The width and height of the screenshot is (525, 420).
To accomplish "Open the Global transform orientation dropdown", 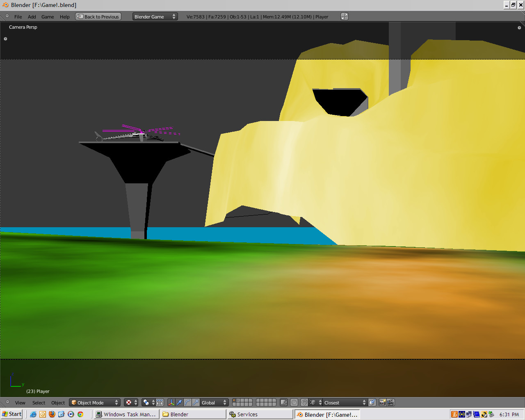I will click(x=214, y=403).
